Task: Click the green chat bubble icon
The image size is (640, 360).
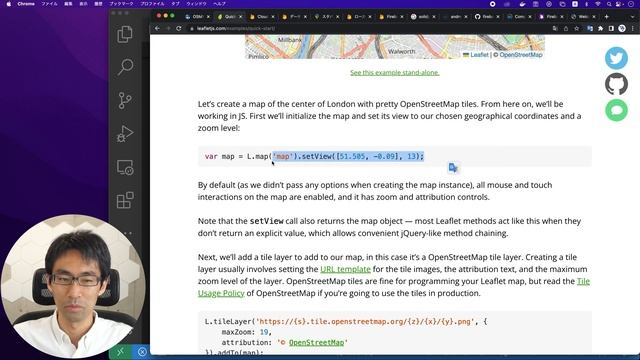Action: click(616, 110)
